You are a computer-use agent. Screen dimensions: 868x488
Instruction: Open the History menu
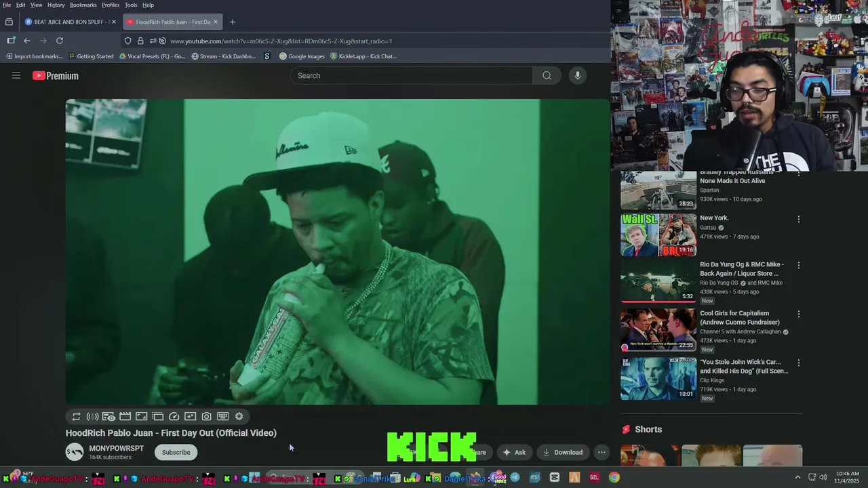coord(56,5)
